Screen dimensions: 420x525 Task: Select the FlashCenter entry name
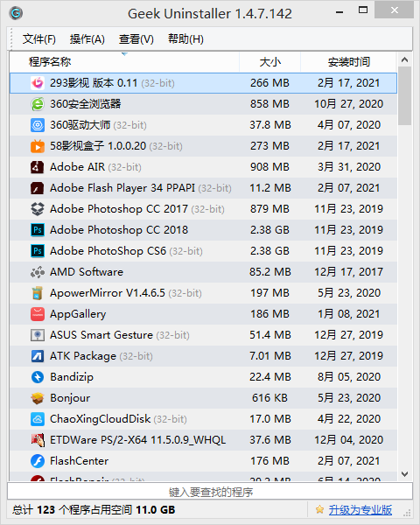point(79,461)
